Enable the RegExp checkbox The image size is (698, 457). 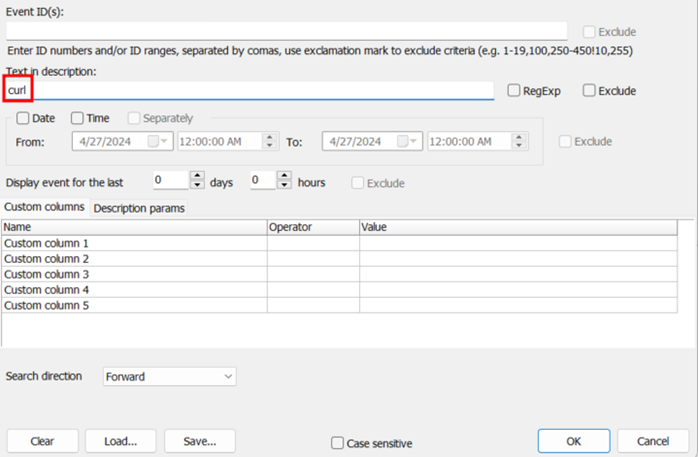(x=514, y=90)
